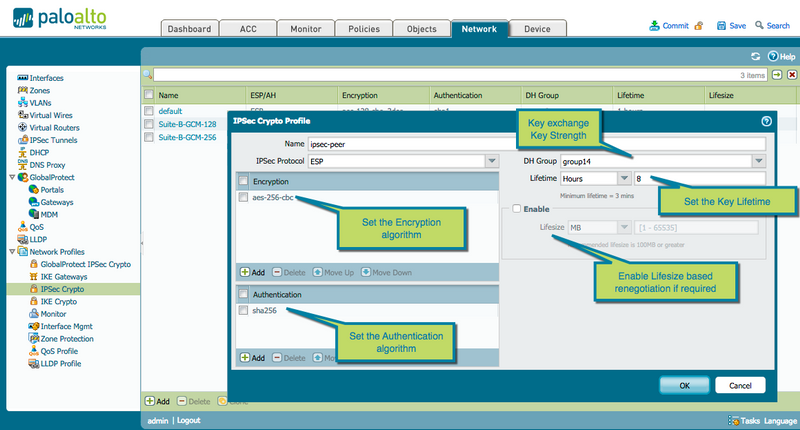Open the Device tab

click(x=537, y=29)
